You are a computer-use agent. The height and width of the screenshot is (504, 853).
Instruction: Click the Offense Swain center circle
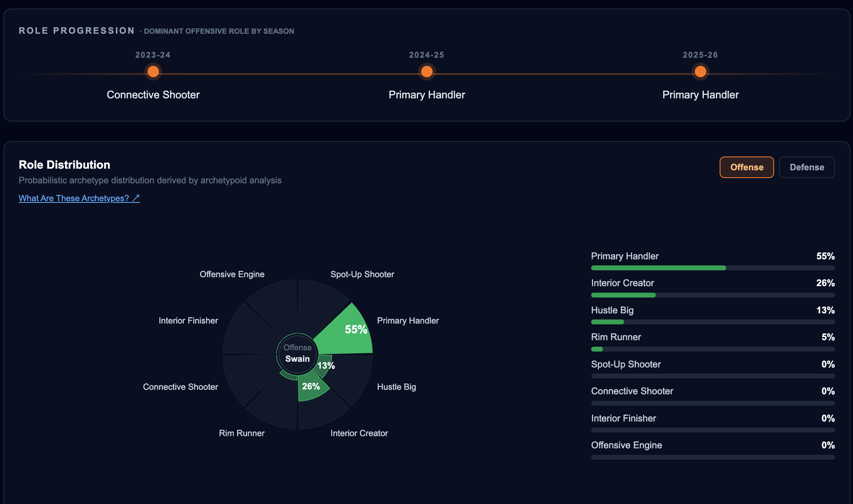pyautogui.click(x=298, y=353)
